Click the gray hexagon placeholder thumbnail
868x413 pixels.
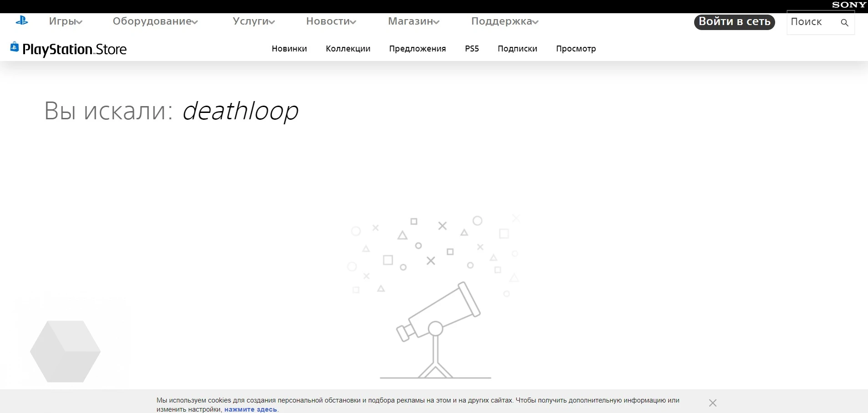[x=65, y=351]
